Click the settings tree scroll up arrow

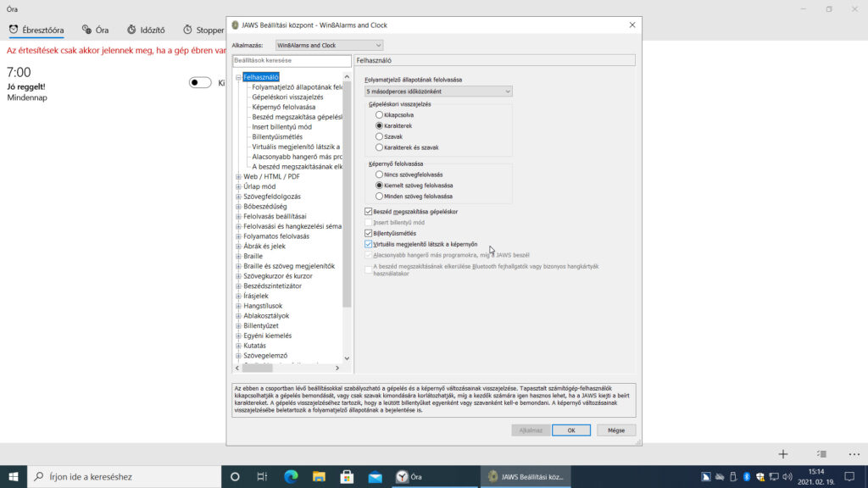tap(347, 77)
